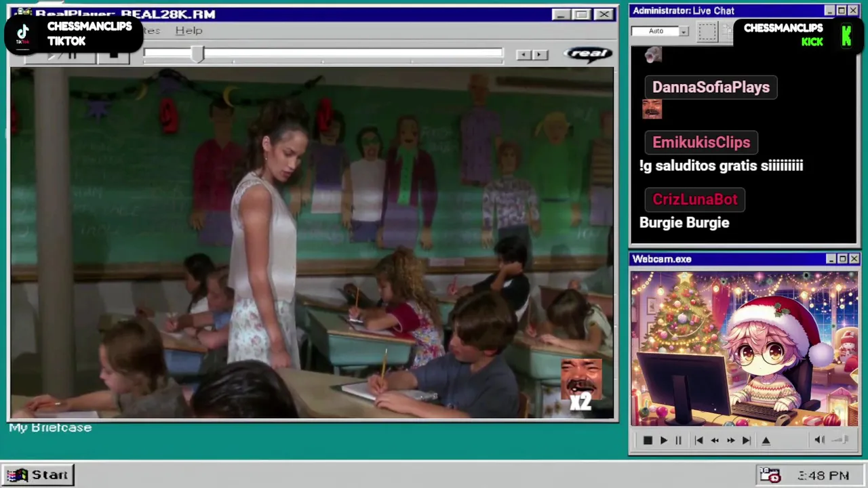868x488 pixels.
Task: Click the Real logo in RealPlayer
Action: (588, 54)
